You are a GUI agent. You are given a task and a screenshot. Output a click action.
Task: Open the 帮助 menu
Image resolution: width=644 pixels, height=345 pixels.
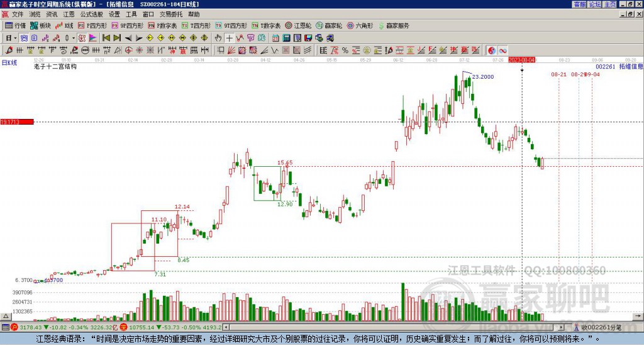coord(194,14)
